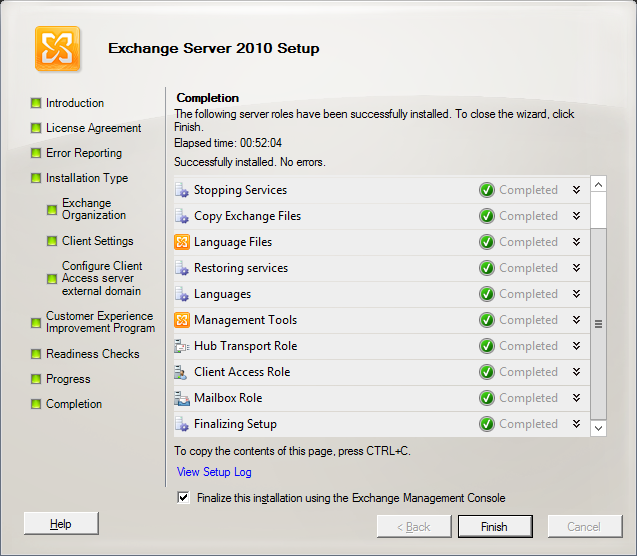Image resolution: width=637 pixels, height=556 pixels.
Task: Expand the Languages row details chevron
Action: (x=576, y=294)
